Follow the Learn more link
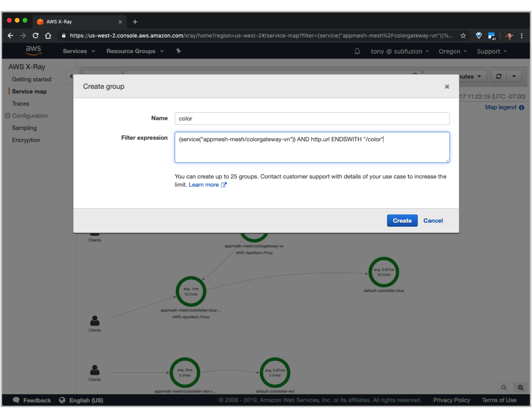 pyautogui.click(x=204, y=185)
